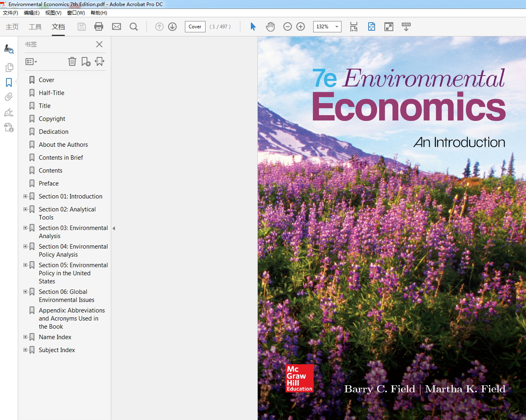Screen dimensions: 526x420
Task: Expand Section 01: Introduction bookmark
Action: coord(25,196)
